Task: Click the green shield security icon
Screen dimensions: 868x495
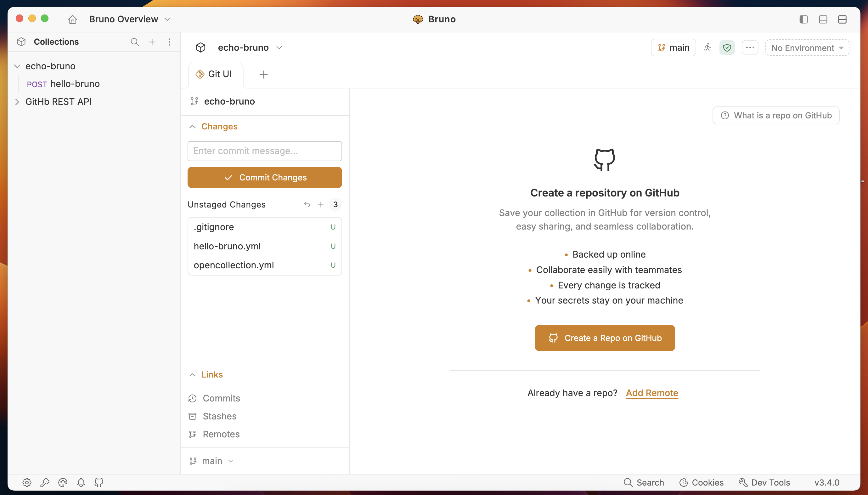Action: coord(727,48)
